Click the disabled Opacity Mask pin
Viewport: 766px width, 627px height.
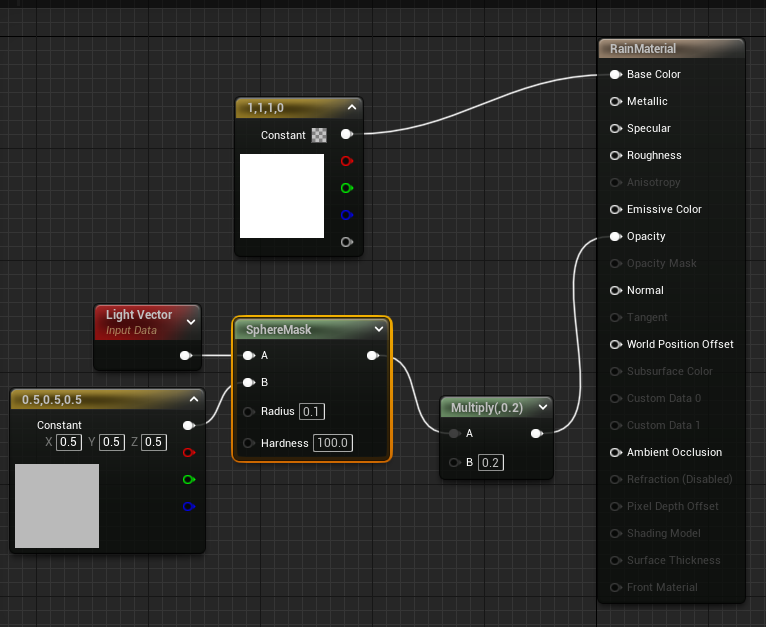pos(616,263)
